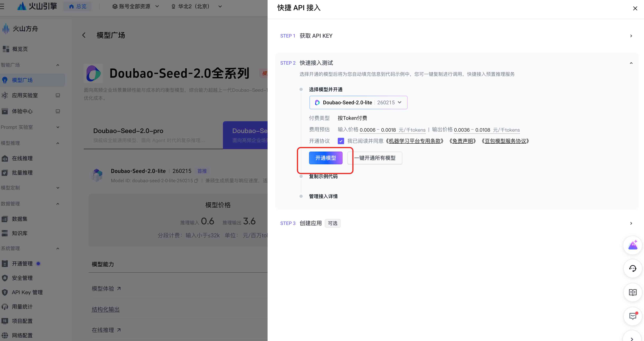Expand STEP 3 创建应用 section
The width and height of the screenshot is (644, 341).
[631, 223]
